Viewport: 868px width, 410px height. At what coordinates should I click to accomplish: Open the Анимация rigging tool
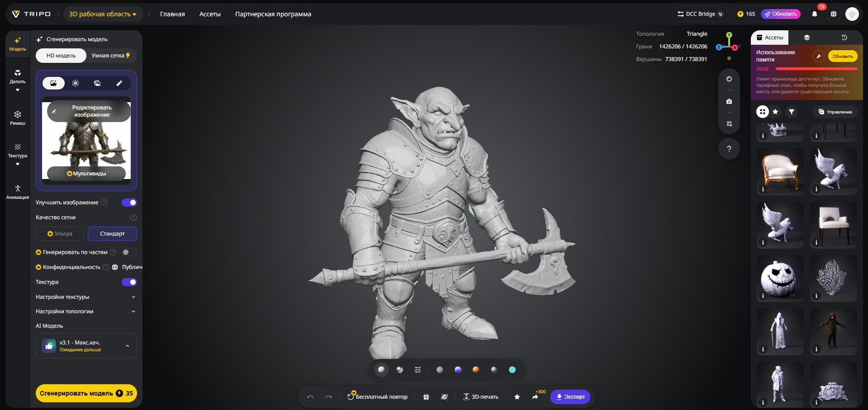tap(18, 192)
